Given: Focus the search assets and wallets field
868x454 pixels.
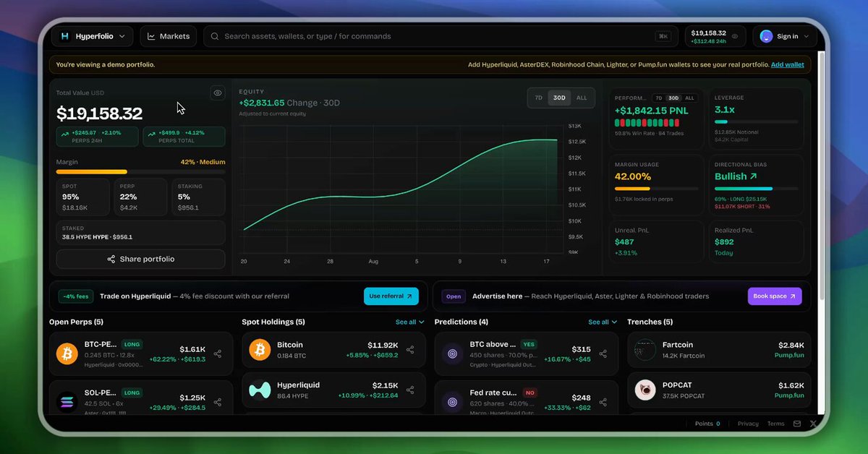Looking at the screenshot, I should [441, 36].
